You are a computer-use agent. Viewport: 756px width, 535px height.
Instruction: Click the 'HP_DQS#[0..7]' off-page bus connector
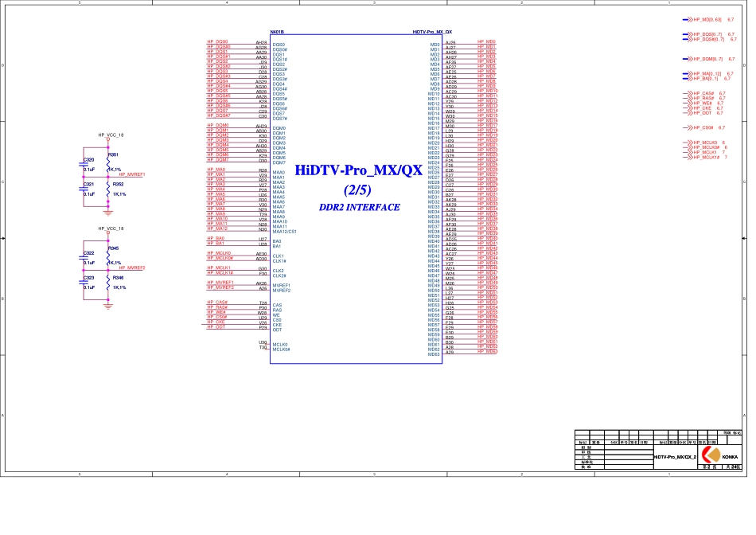tap(709, 39)
